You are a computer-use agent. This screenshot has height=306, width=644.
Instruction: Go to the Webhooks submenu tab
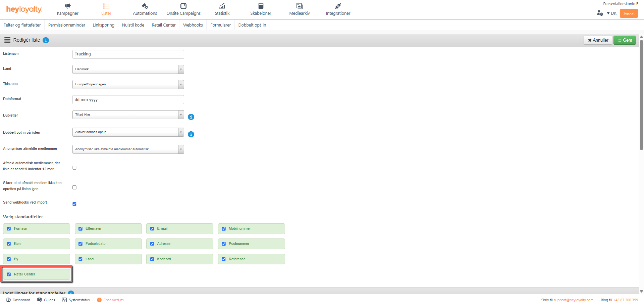click(x=193, y=25)
